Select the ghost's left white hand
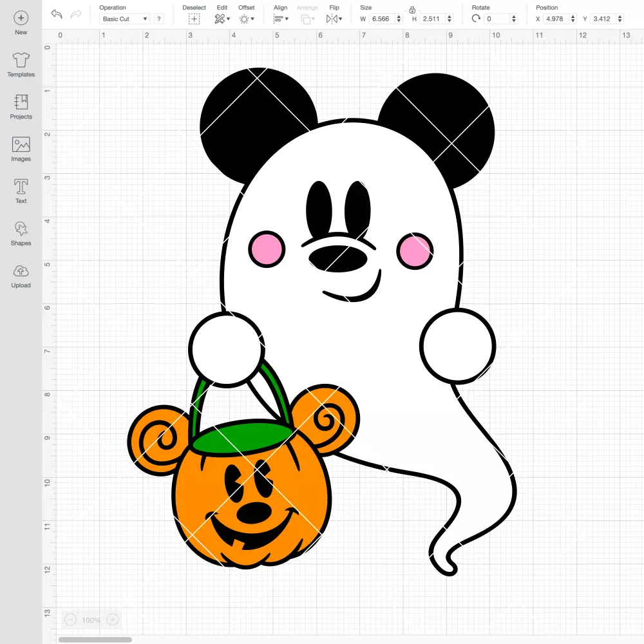 click(226, 349)
